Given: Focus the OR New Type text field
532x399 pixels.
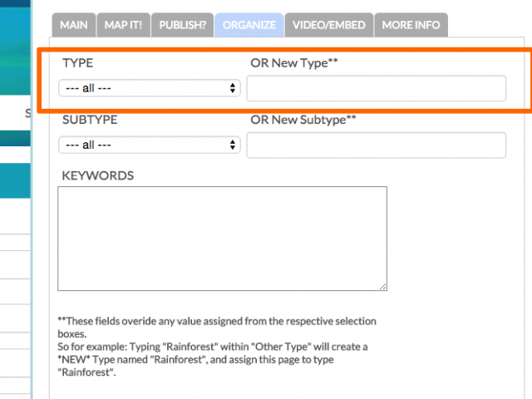Looking at the screenshot, I should 377,88.
